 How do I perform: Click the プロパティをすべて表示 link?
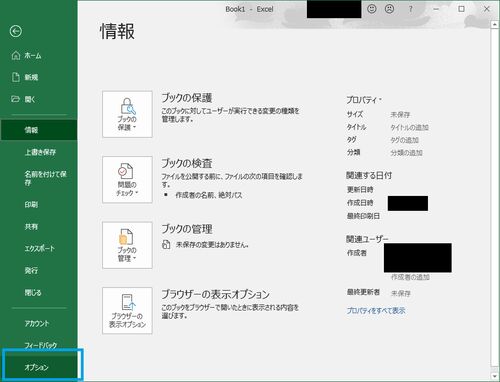(x=376, y=311)
